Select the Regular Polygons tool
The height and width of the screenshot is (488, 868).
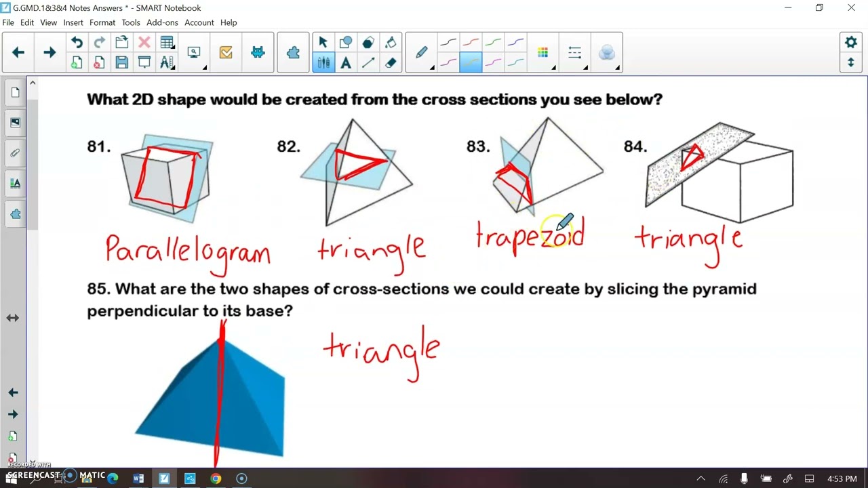click(x=368, y=43)
